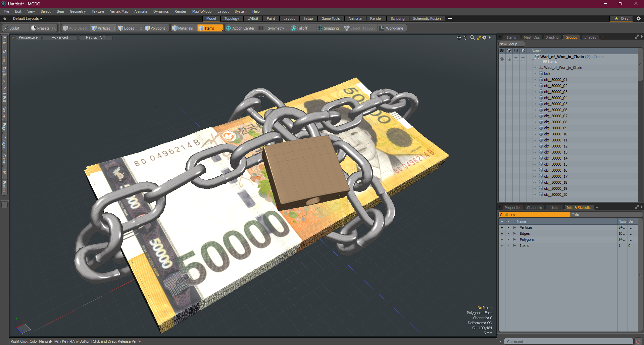Click the Info sub-tab button
Viewport: 644px width, 345px height.
coord(606,215)
